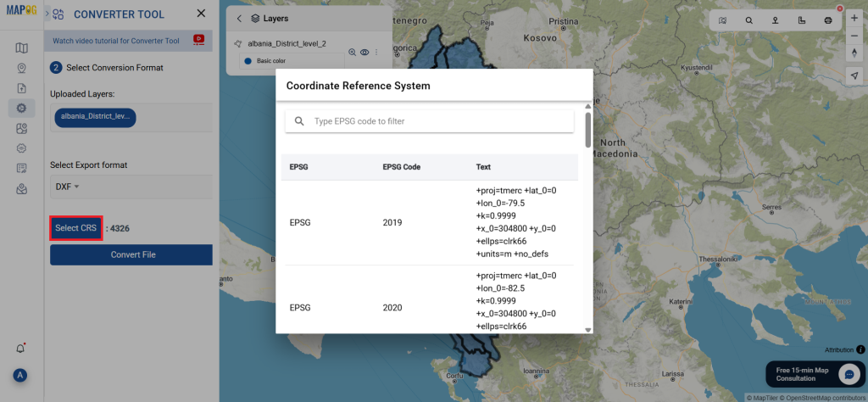868x402 pixels.
Task: Click the converter swap icon beside the title
Action: click(x=58, y=14)
